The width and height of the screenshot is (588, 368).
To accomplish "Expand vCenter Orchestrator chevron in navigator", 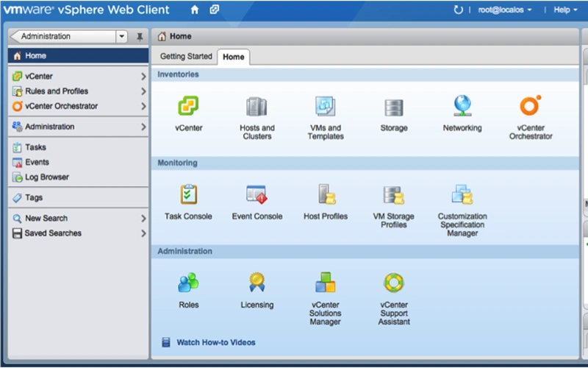I will tap(143, 106).
